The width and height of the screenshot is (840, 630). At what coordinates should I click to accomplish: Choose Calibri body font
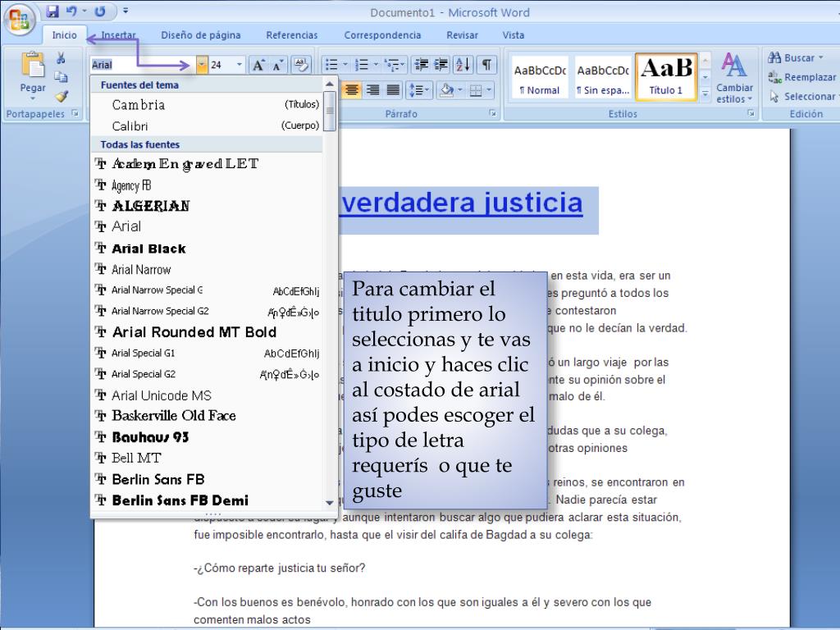[207, 126]
